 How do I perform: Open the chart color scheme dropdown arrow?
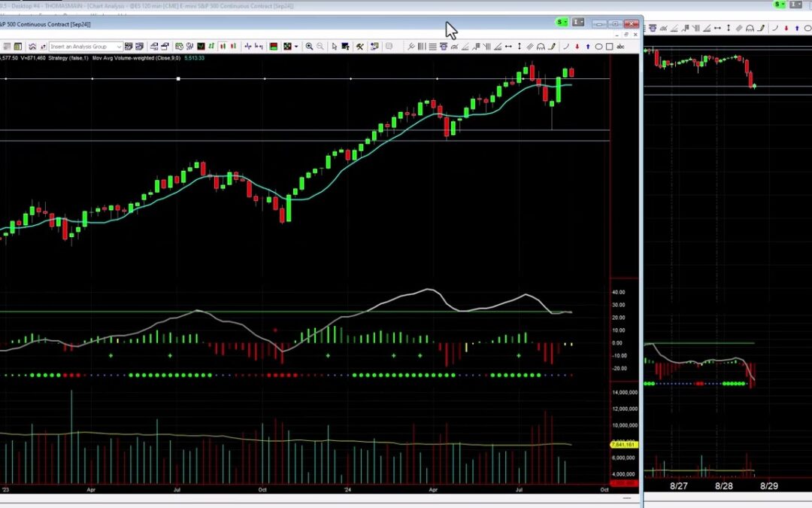[296, 47]
